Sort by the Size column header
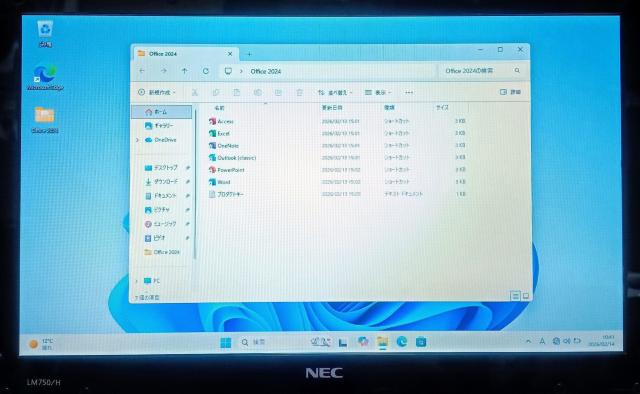The image size is (640, 394). 442,108
